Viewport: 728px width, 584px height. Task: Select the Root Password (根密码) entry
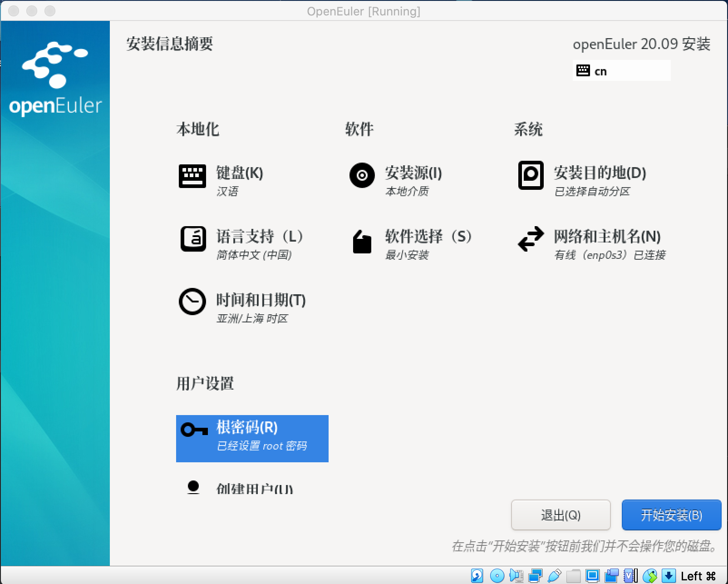click(252, 439)
